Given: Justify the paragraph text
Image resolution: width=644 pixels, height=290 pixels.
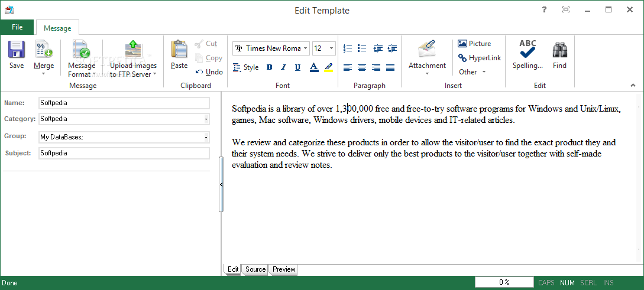Looking at the screenshot, I should point(390,68).
